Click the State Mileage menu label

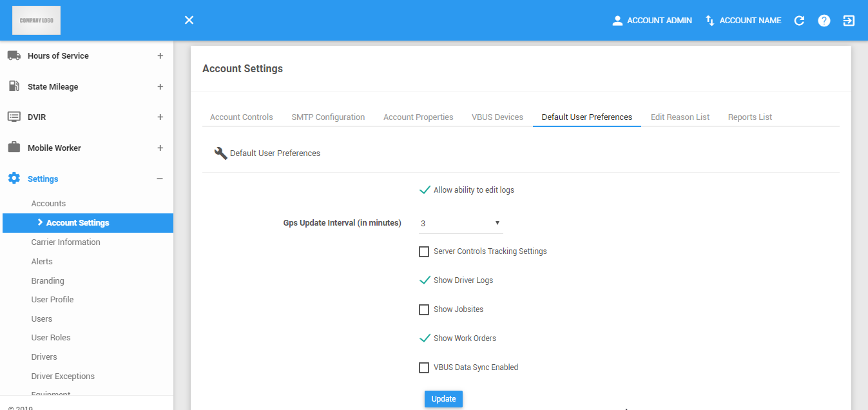[x=53, y=87]
